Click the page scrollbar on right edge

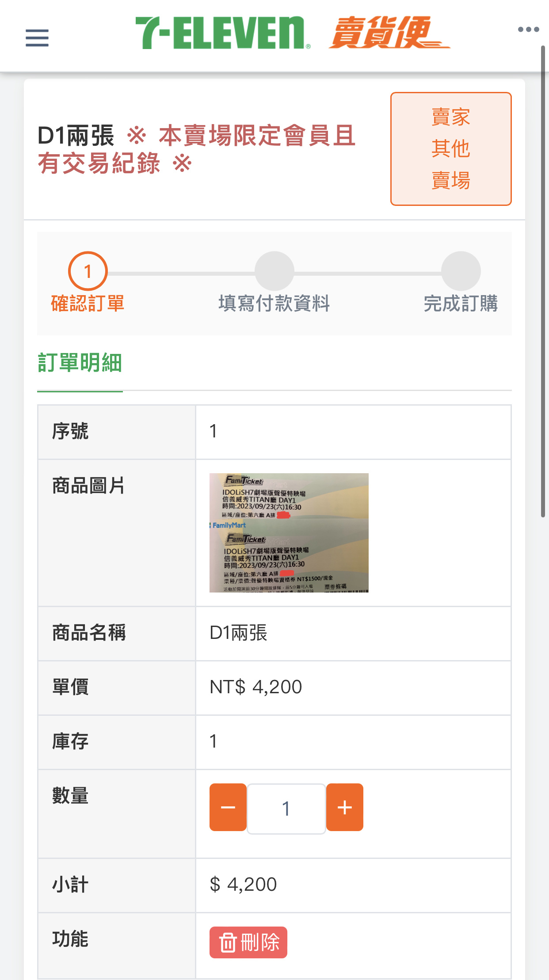pyautogui.click(x=543, y=281)
